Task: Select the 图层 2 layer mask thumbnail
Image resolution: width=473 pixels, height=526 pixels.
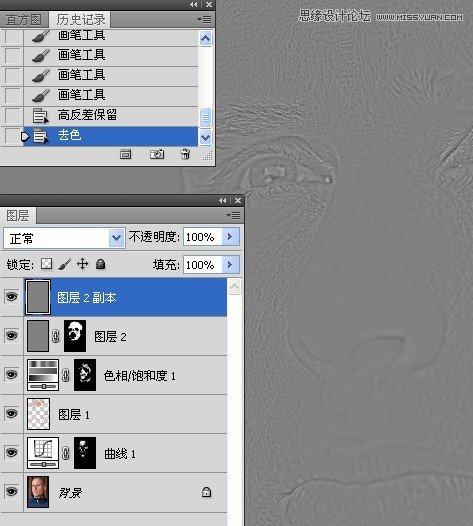Action: pyautogui.click(x=75, y=336)
